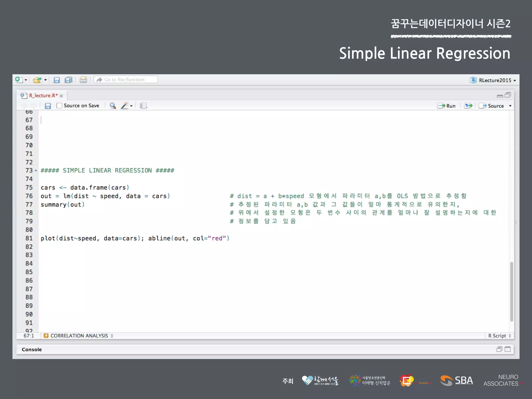Click the Re-run previous region icon
Viewport: 532px width, 399px height.
click(468, 106)
